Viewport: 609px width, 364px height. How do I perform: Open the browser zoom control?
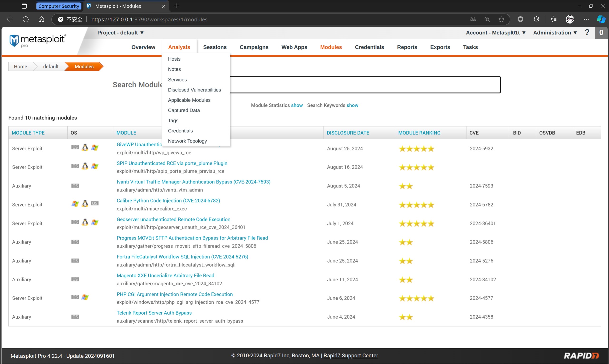(487, 19)
